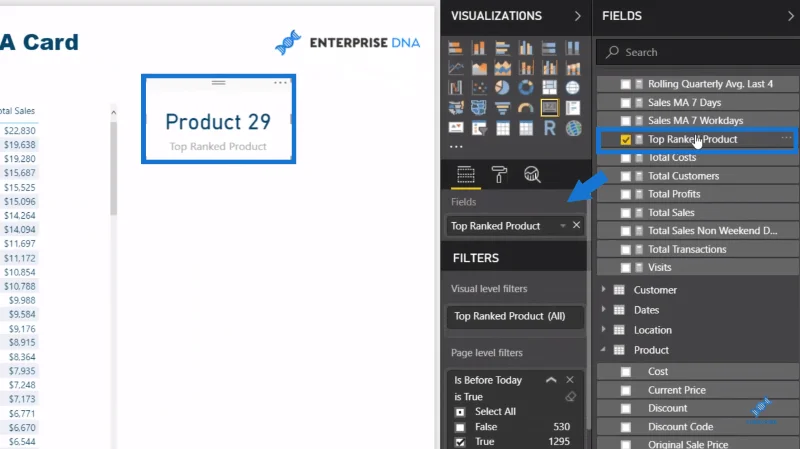Select the Matrix visualization
The image size is (800, 449).
coord(526,128)
